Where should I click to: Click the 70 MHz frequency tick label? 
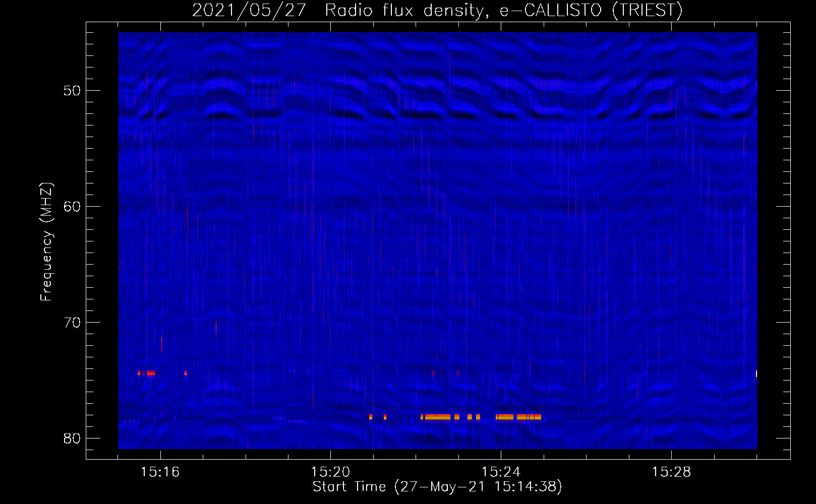(x=73, y=323)
